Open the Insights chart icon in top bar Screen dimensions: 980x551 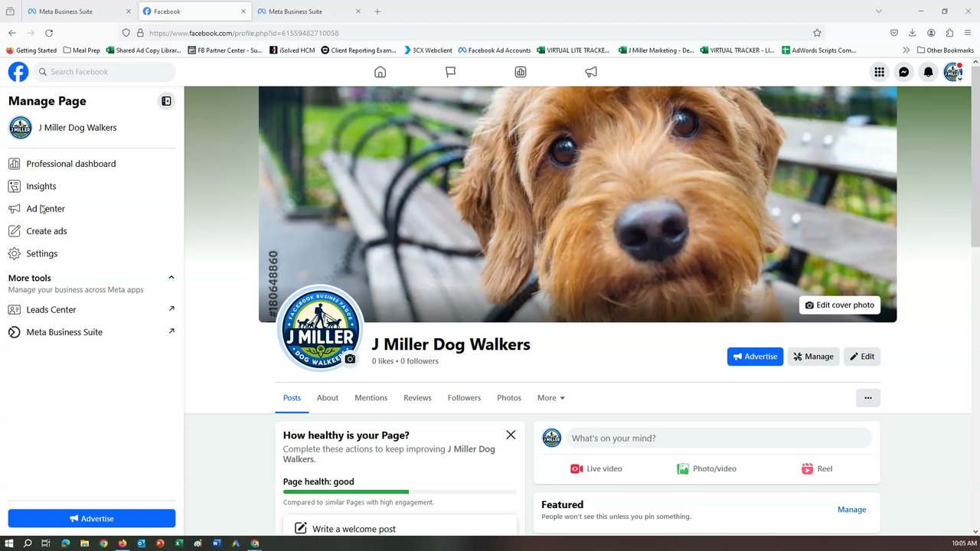pyautogui.click(x=521, y=72)
